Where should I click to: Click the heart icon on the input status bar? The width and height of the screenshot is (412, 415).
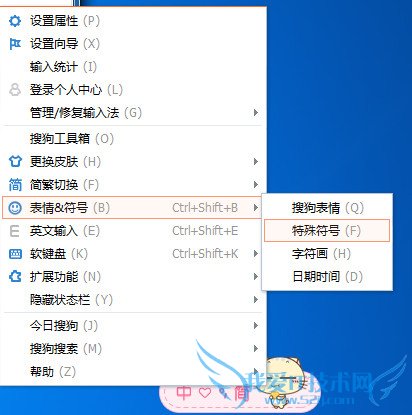[x=205, y=393]
